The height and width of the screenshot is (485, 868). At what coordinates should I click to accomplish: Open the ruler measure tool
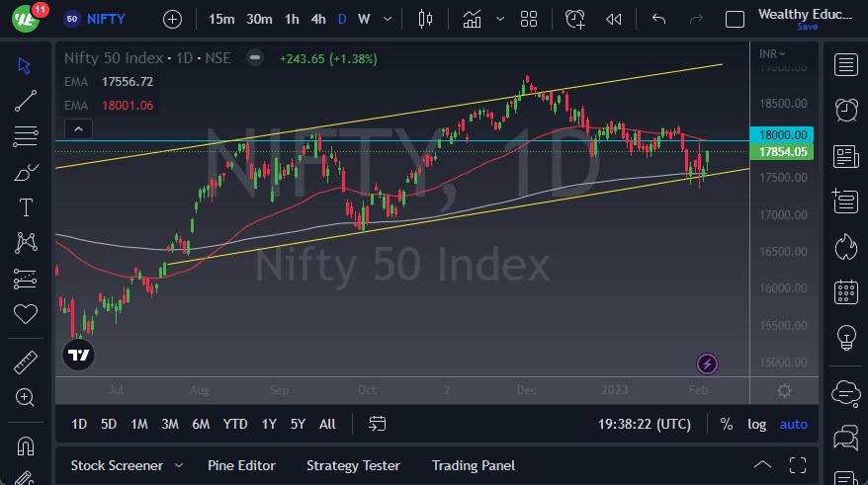pos(26,364)
